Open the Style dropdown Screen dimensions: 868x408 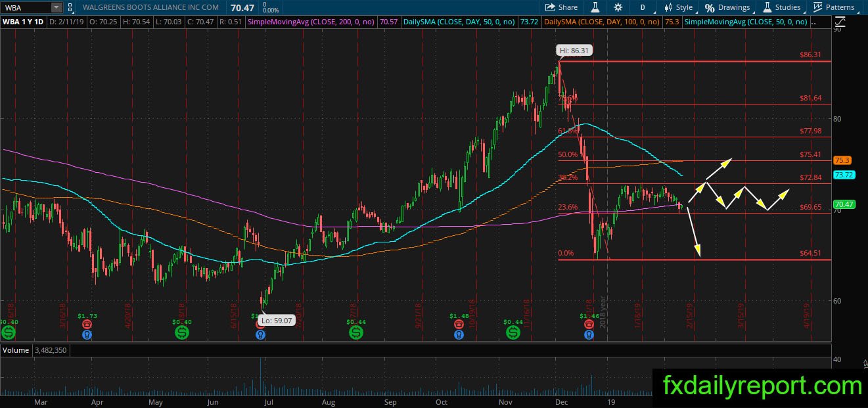(x=678, y=7)
